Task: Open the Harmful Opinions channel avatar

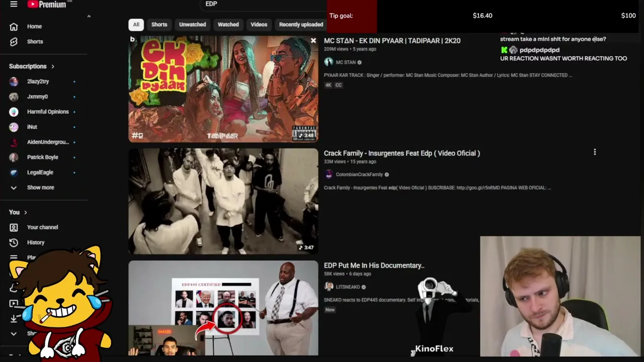Action: coord(14,112)
